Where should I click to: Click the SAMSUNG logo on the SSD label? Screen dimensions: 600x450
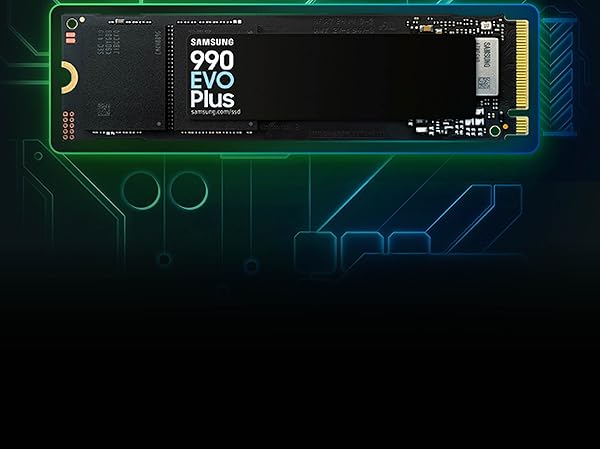pos(212,42)
